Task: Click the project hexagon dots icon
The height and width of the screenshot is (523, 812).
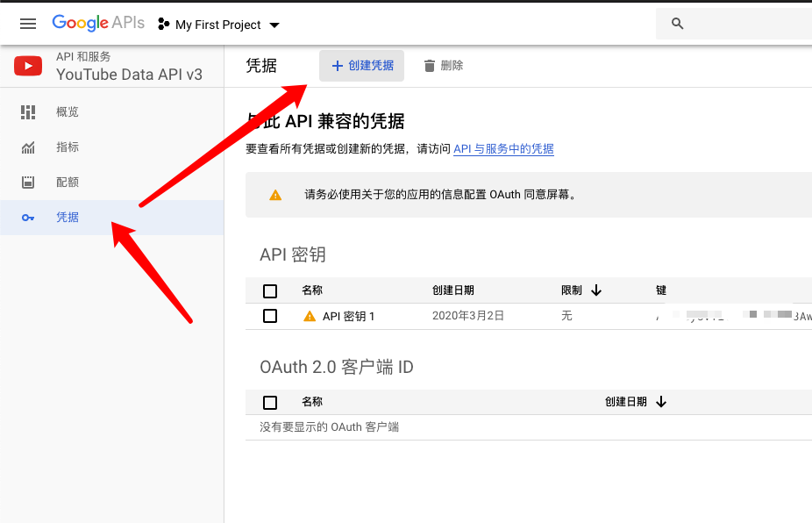Action: click(x=164, y=24)
